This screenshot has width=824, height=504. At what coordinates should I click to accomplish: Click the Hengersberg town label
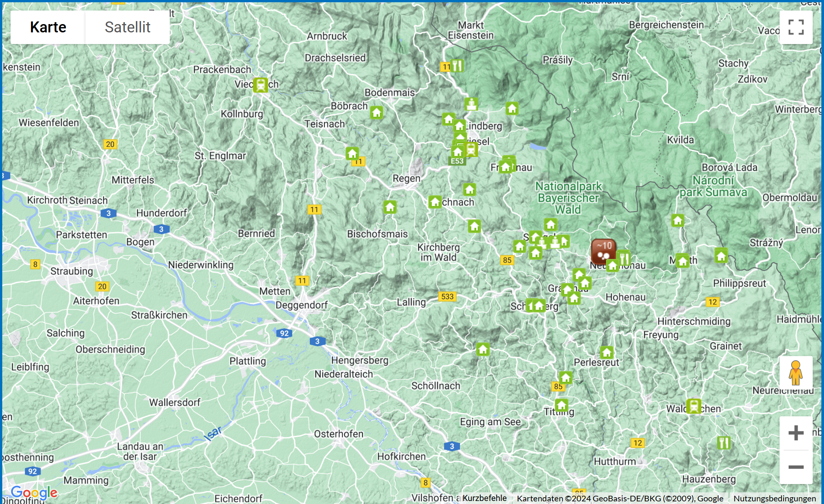point(360,360)
